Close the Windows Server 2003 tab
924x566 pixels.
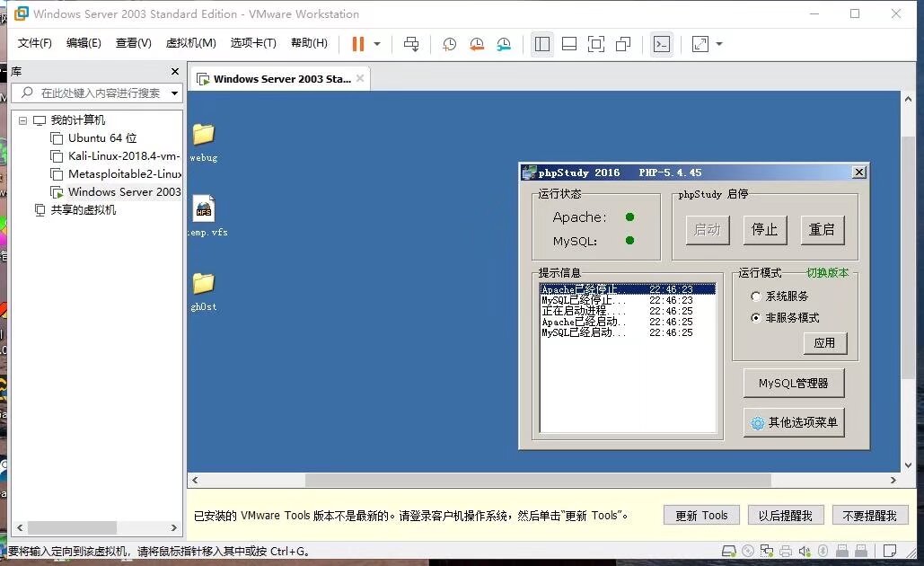pyautogui.click(x=360, y=78)
